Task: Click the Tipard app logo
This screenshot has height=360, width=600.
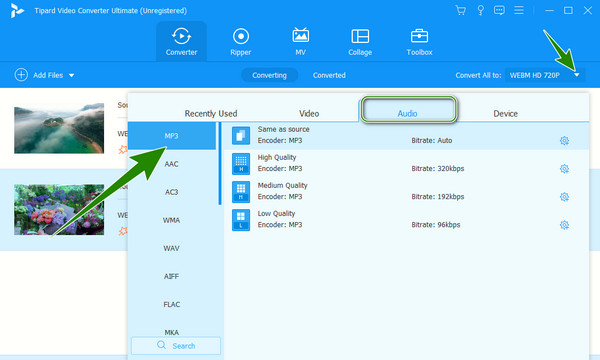Action: [16, 11]
